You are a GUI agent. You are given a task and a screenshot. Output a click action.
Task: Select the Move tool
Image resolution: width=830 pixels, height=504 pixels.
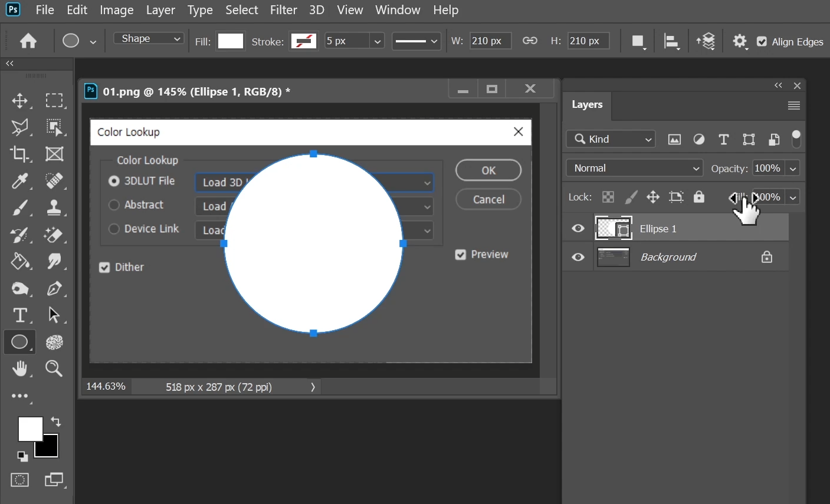[19, 101]
